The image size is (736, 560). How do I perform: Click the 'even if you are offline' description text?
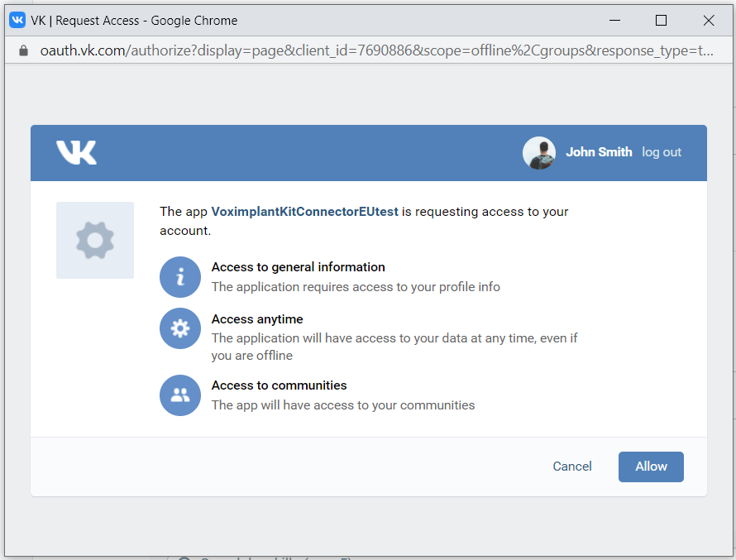tap(394, 347)
